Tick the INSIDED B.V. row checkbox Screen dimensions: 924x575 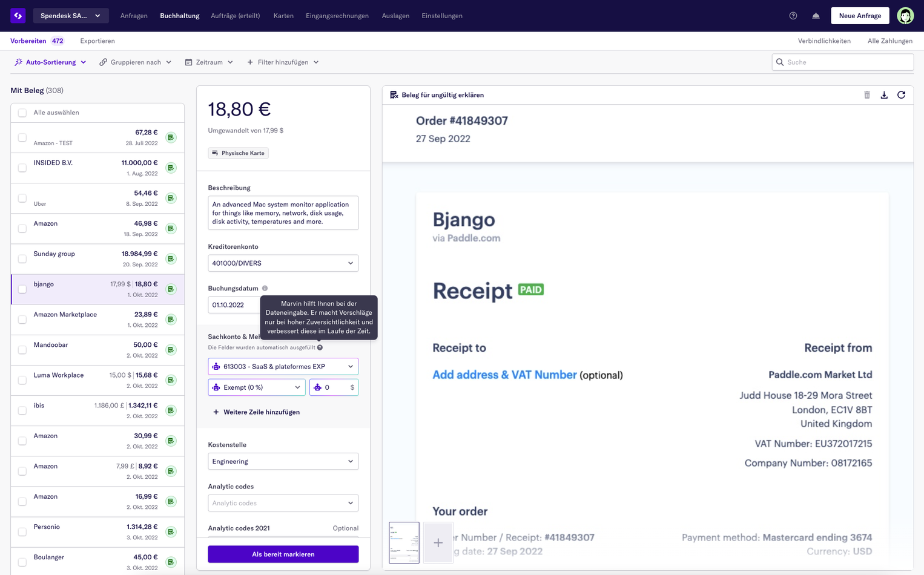tap(22, 168)
